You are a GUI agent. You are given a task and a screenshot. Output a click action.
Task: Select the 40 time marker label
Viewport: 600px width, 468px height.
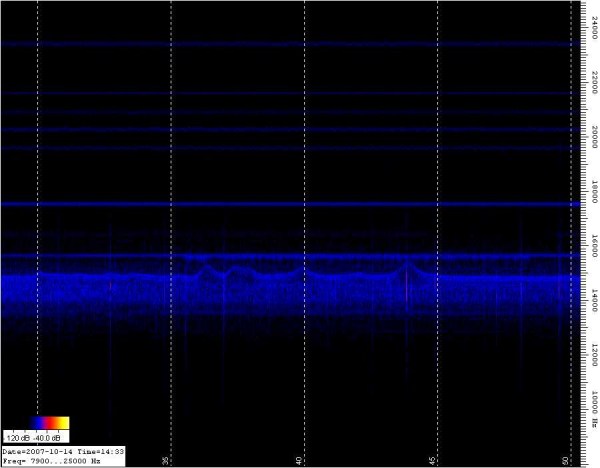coord(299,459)
